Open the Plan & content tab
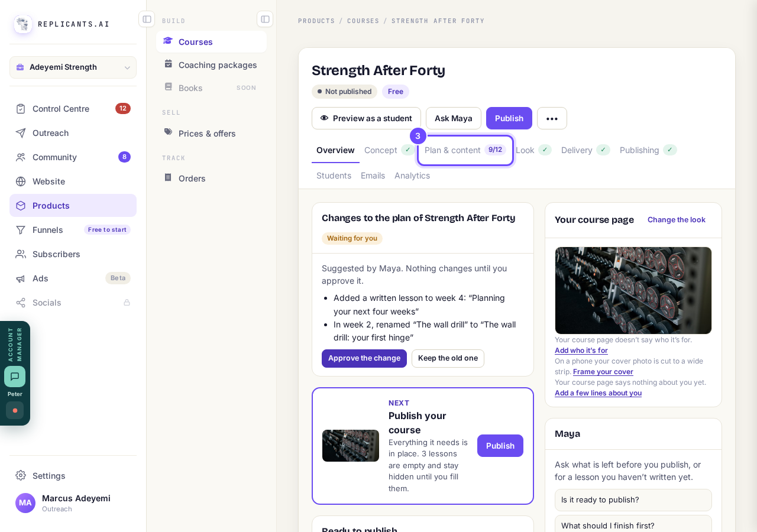Screen dimensions: 757x532 [x=465, y=150]
